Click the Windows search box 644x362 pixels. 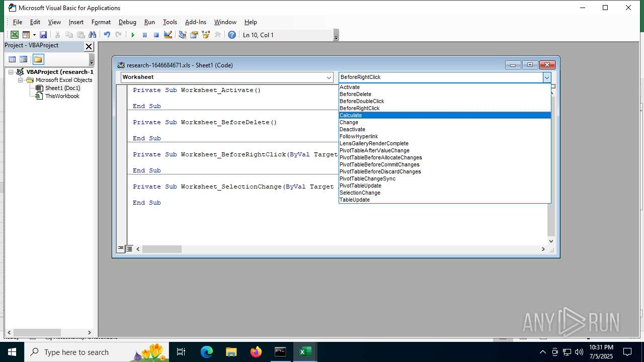pyautogui.click(x=97, y=352)
